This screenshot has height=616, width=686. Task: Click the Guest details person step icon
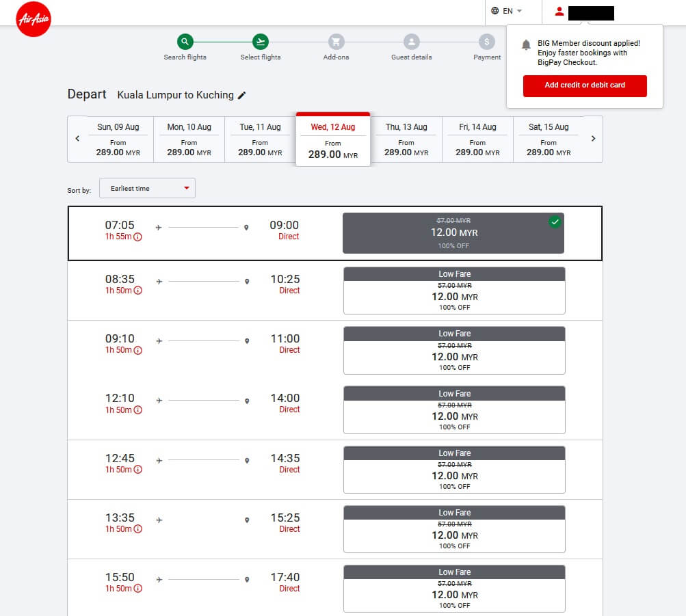click(411, 42)
